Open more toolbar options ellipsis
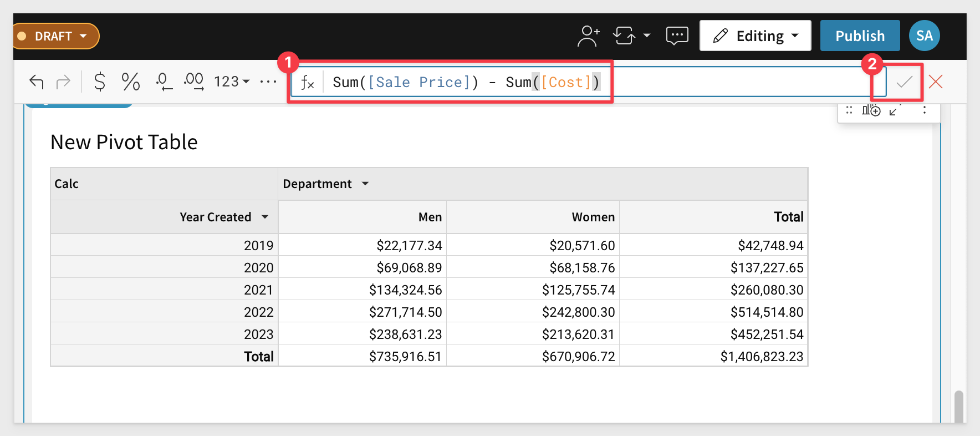The image size is (980, 436). pos(268,82)
